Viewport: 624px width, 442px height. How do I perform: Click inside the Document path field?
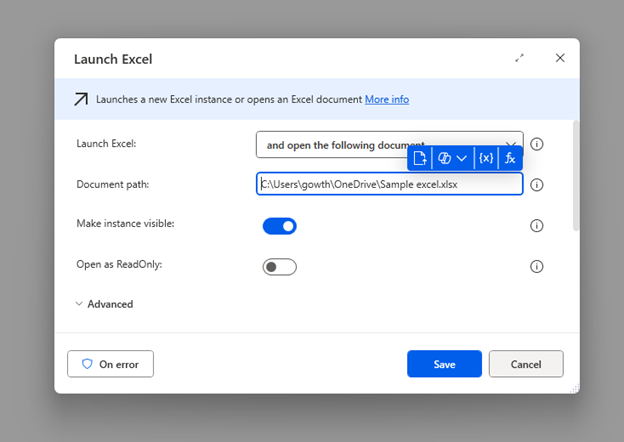tap(390, 184)
